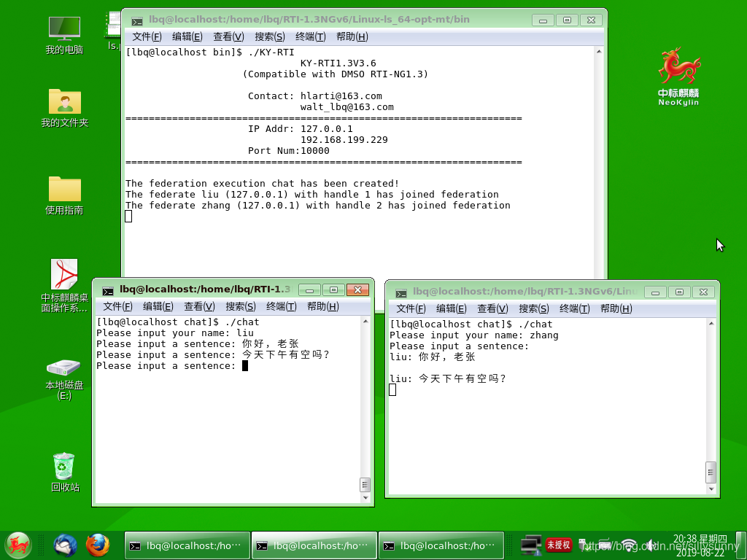Click scrollbar down arrow in liu chat terminal
The width and height of the screenshot is (747, 560).
click(x=365, y=497)
